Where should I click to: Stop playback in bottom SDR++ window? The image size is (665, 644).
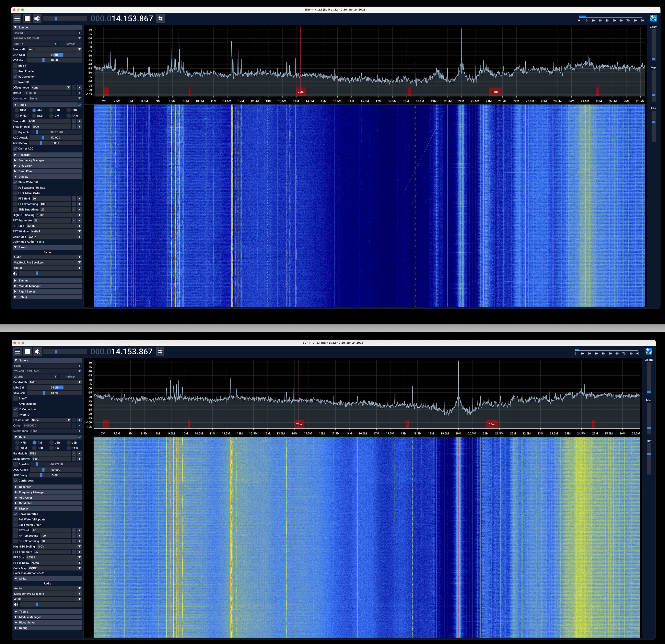pos(27,352)
